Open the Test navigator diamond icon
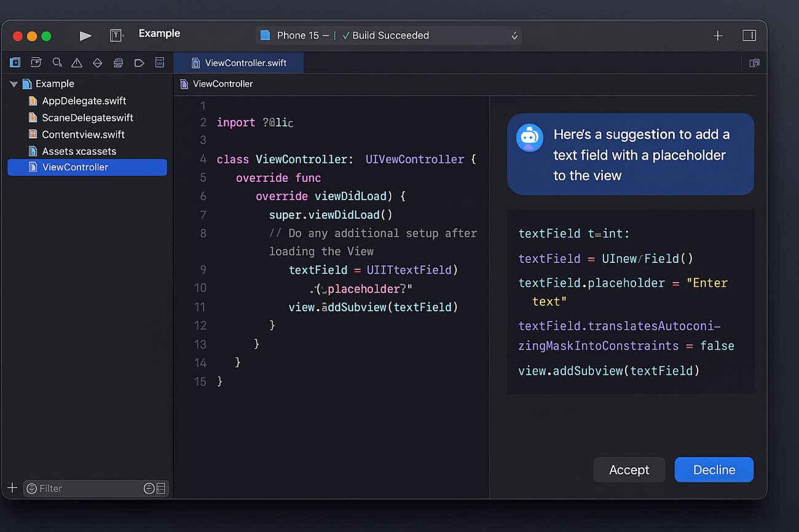Viewport: 799px width, 532px height. (97, 63)
